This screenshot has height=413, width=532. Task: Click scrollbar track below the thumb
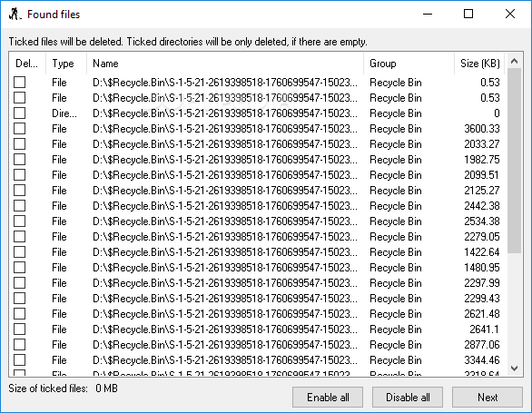[x=514, y=307]
